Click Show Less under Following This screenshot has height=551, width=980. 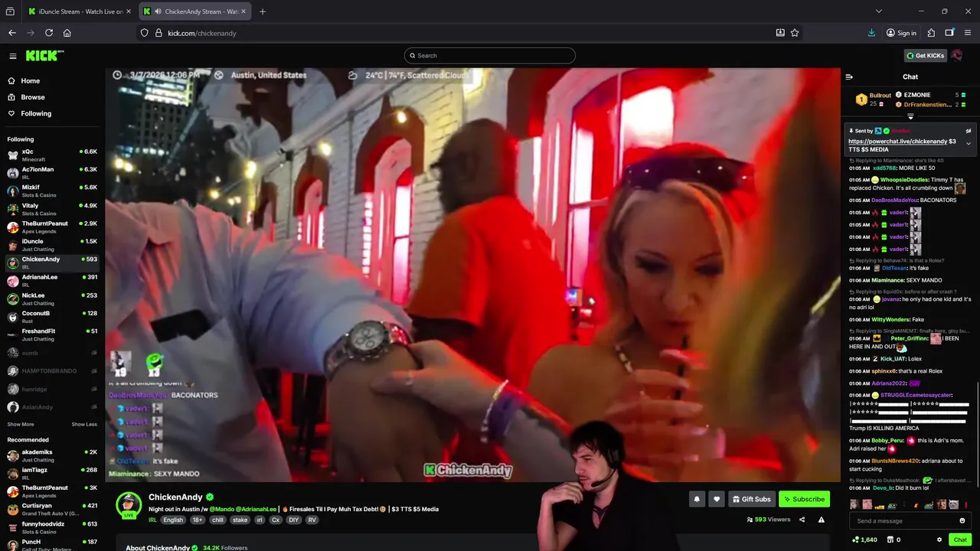pyautogui.click(x=84, y=425)
